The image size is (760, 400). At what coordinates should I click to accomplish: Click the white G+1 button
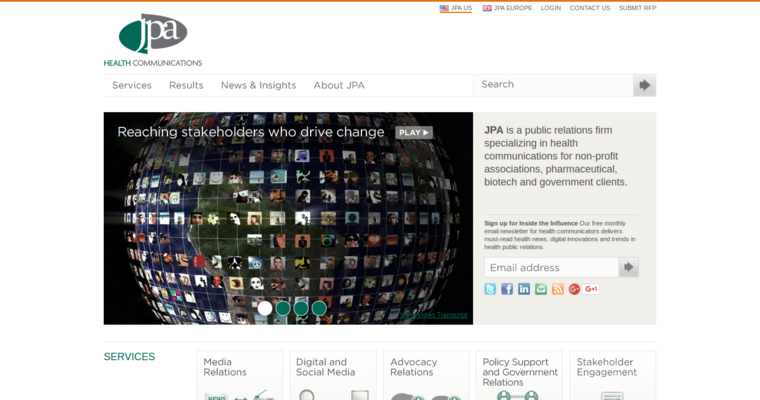(x=591, y=289)
